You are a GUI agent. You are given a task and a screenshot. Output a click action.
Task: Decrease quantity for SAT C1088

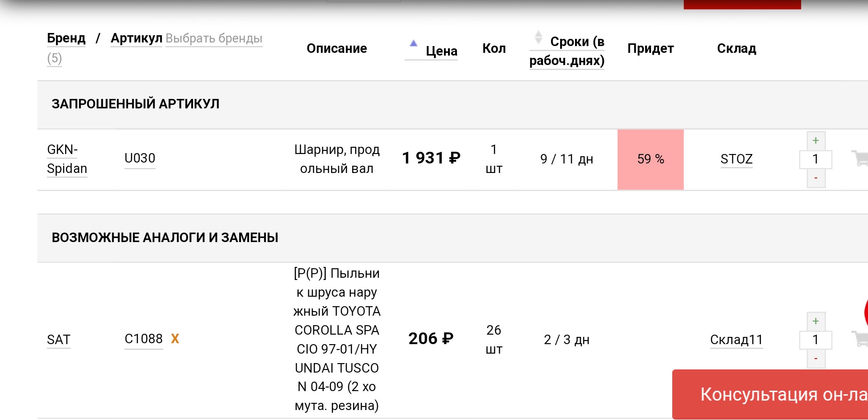[x=816, y=359]
